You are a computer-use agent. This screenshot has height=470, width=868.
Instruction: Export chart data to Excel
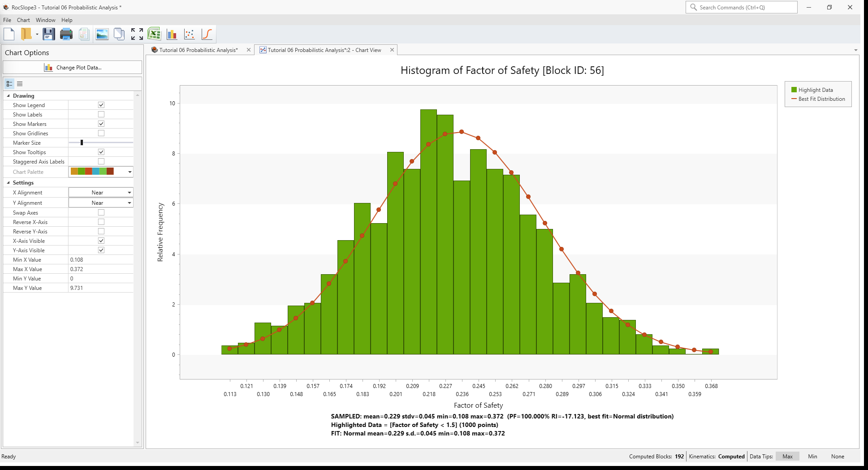pos(155,34)
